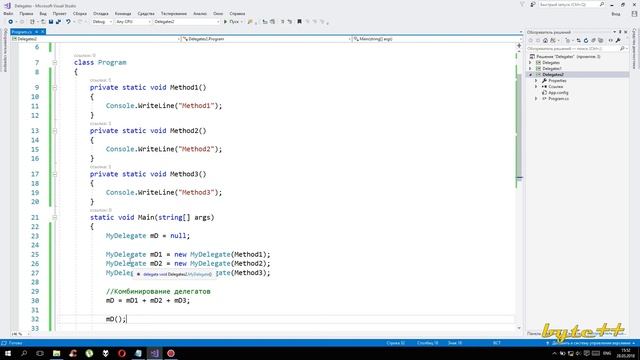The height and width of the screenshot is (360, 640).
Task: Collapse the Delegates2 project node
Action: pos(530,75)
